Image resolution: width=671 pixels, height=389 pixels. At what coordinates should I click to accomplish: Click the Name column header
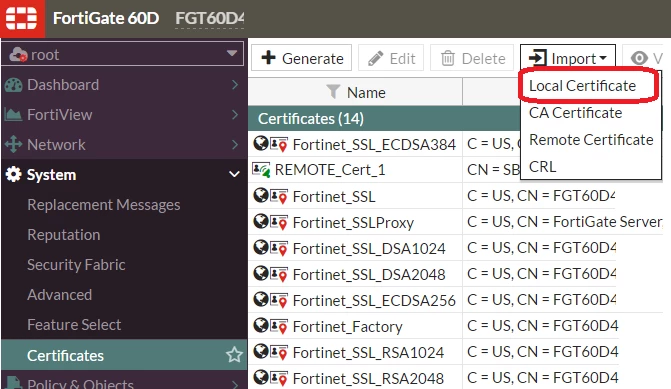coord(355,92)
